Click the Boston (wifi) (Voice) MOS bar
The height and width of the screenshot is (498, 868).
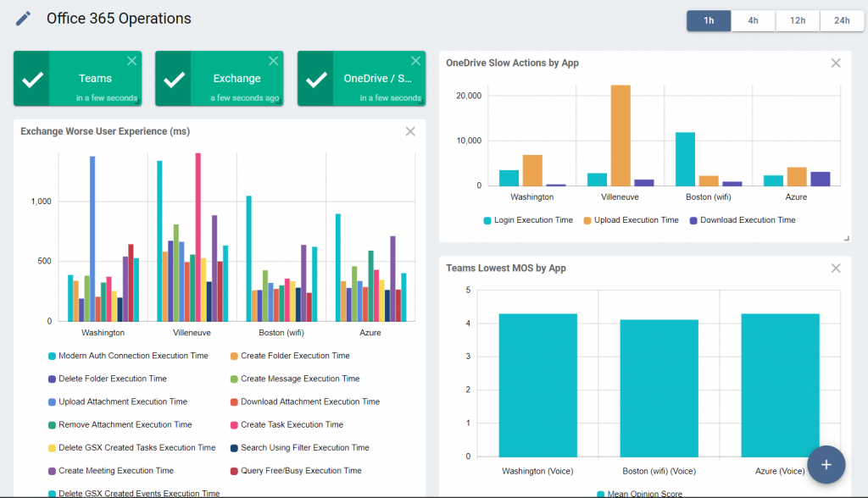(x=659, y=388)
